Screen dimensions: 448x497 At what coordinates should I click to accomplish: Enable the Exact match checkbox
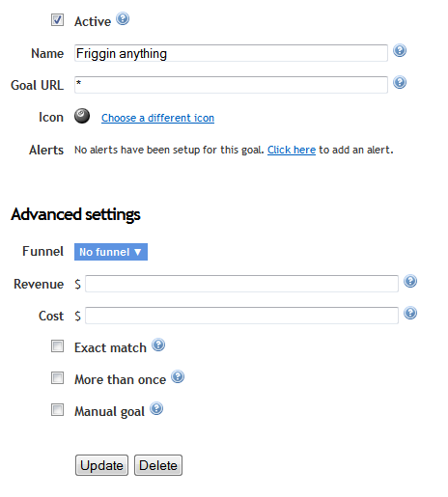click(57, 346)
